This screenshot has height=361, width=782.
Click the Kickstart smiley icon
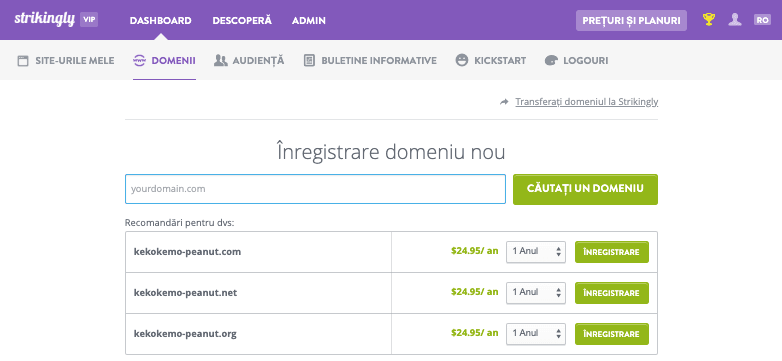tap(462, 61)
